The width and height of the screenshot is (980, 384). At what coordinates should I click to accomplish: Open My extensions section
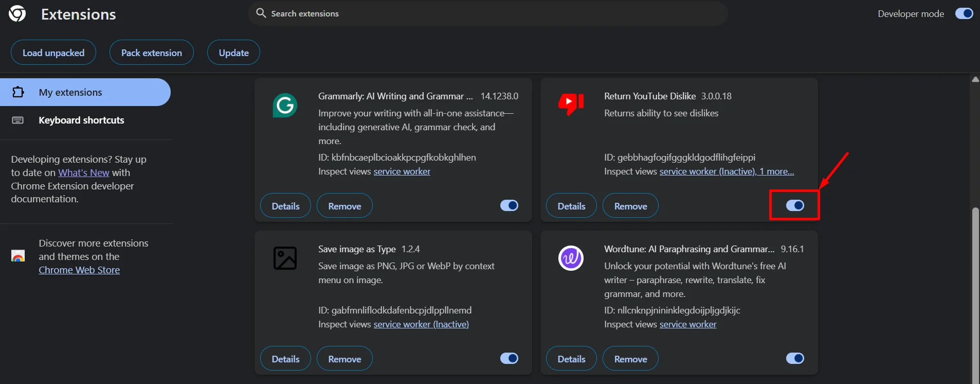pos(85,92)
